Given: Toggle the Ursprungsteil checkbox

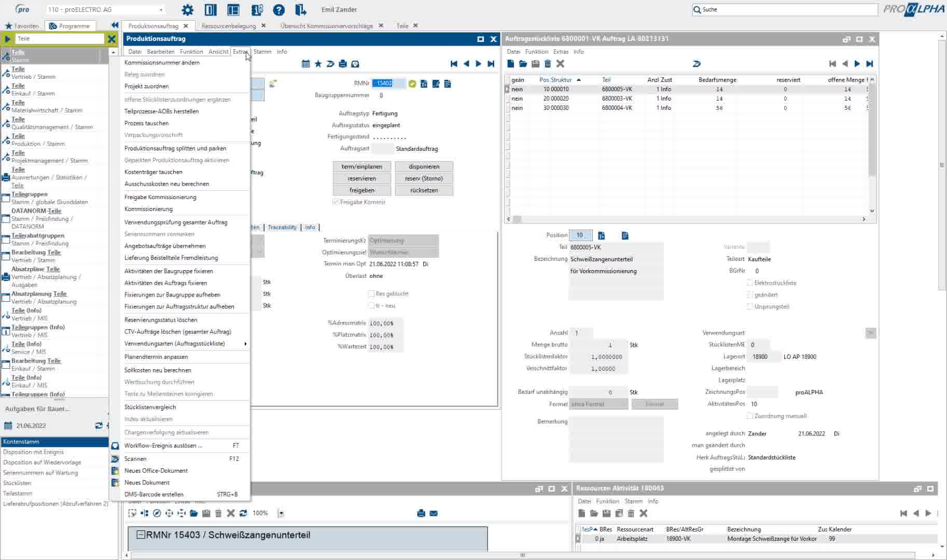Looking at the screenshot, I should (x=750, y=306).
